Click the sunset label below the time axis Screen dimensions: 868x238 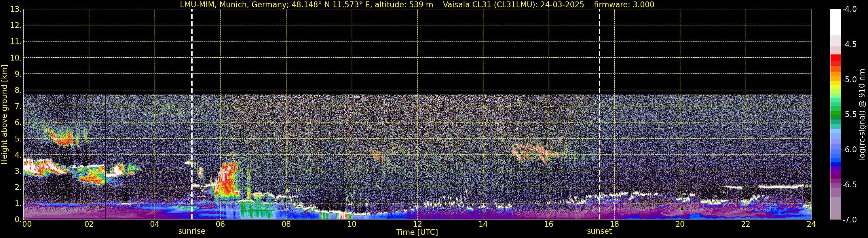pos(599,231)
